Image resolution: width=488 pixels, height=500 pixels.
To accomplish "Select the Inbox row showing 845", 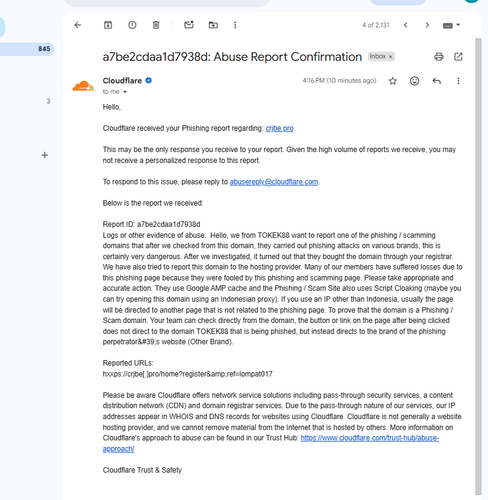I will pos(27,49).
